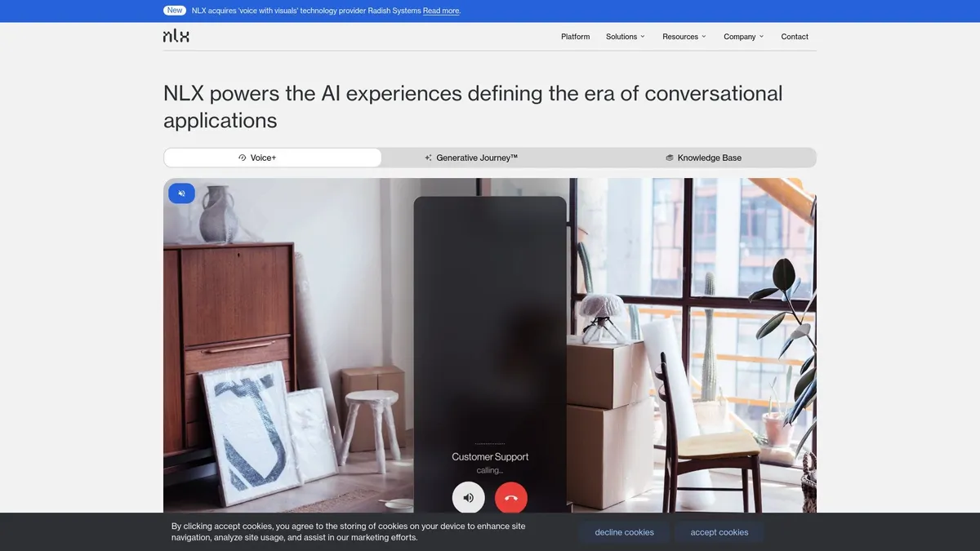The height and width of the screenshot is (551, 980).
Task: Follow the Read more announcement link
Action: pyautogui.click(x=441, y=11)
